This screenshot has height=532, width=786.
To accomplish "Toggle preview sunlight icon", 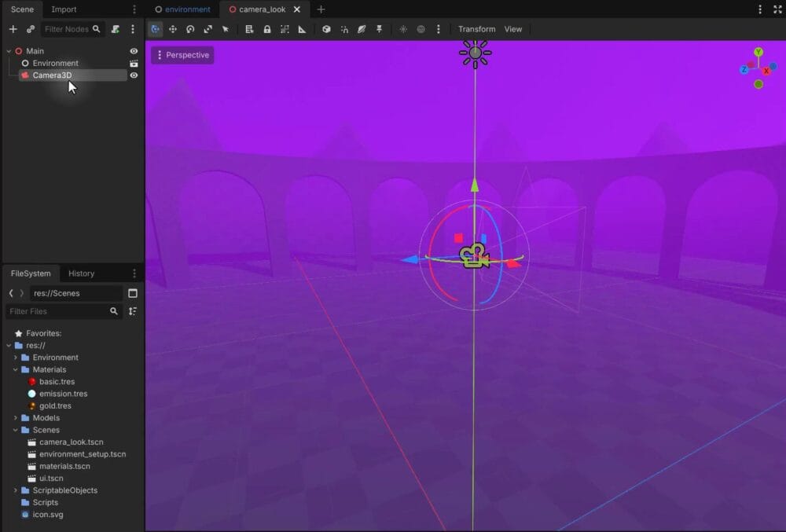I will (x=403, y=29).
